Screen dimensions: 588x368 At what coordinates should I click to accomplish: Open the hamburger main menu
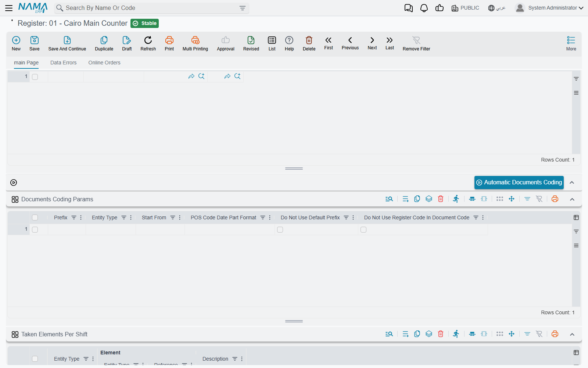pyautogui.click(x=9, y=8)
